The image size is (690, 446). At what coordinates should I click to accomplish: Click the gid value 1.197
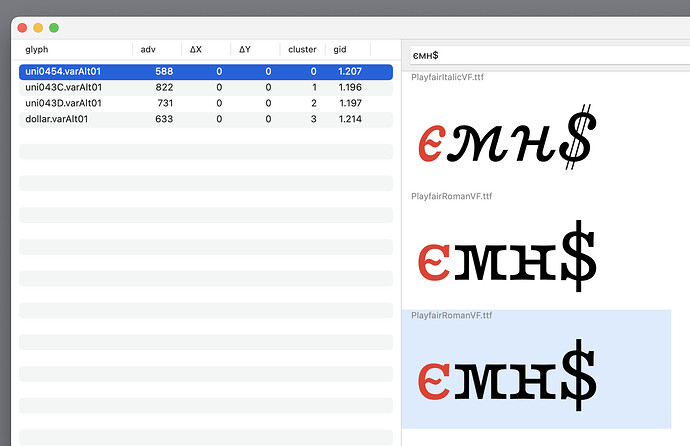[351, 103]
